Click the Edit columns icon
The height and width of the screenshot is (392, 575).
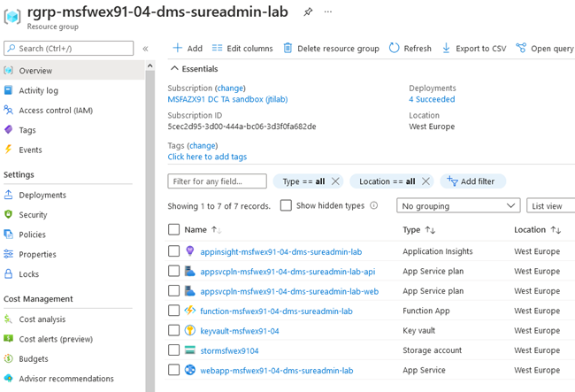pyautogui.click(x=217, y=48)
